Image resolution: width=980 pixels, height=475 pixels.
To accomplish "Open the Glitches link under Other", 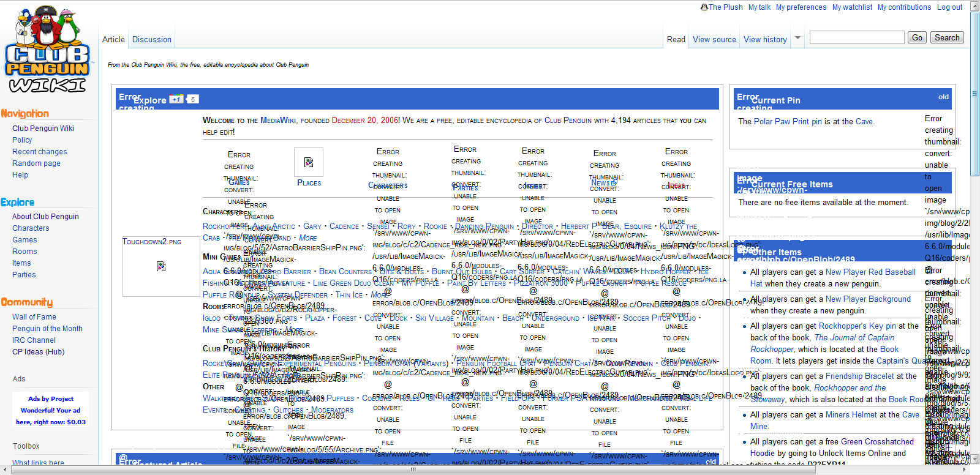I will (x=288, y=410).
